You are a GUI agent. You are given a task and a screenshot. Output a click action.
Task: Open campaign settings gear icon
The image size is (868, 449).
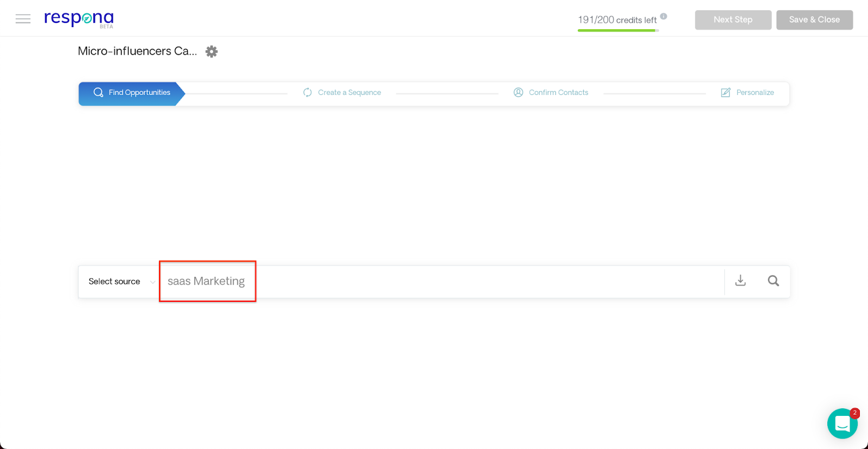coord(212,52)
